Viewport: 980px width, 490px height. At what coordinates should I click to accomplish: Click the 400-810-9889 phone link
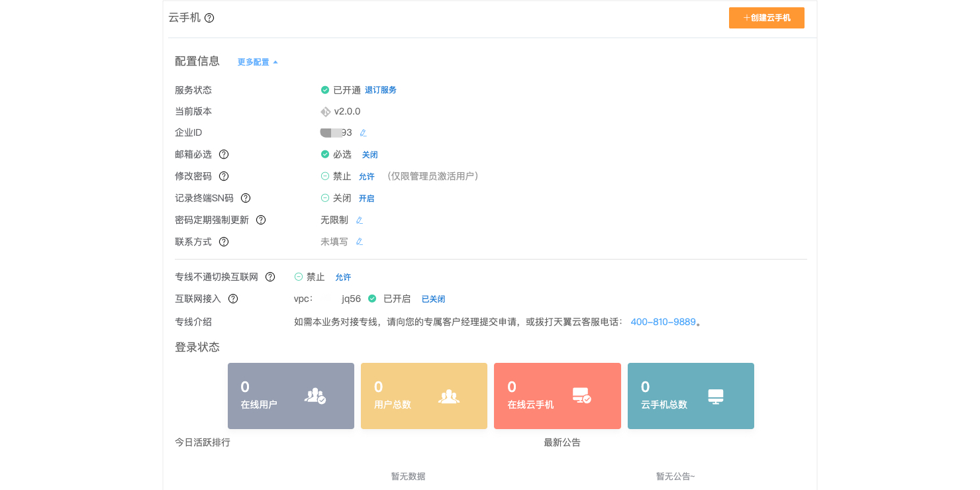[663, 322]
